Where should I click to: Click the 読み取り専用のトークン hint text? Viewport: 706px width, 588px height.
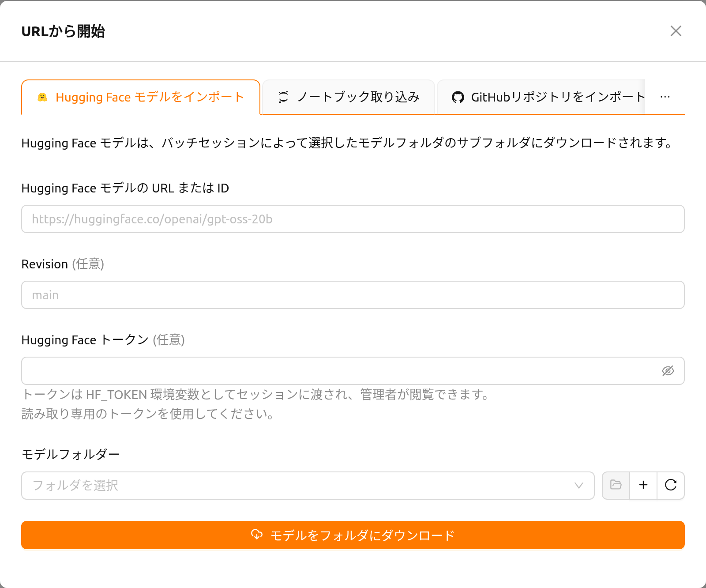tap(149, 414)
